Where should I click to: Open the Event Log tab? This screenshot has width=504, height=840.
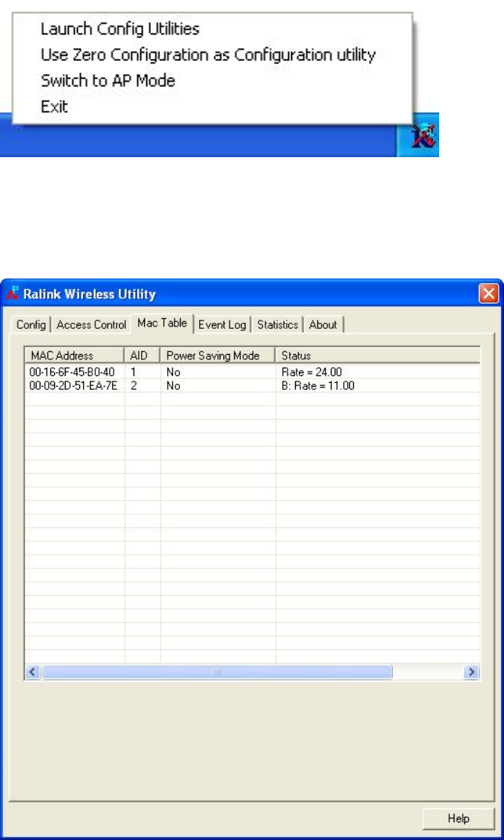pyautogui.click(x=223, y=325)
